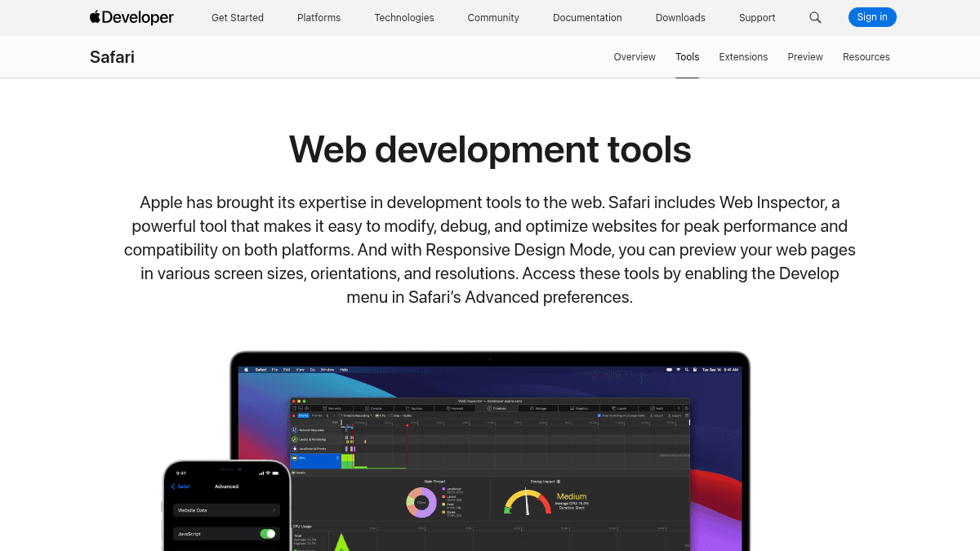
Task: Open the Technologies nav item
Action: point(404,17)
